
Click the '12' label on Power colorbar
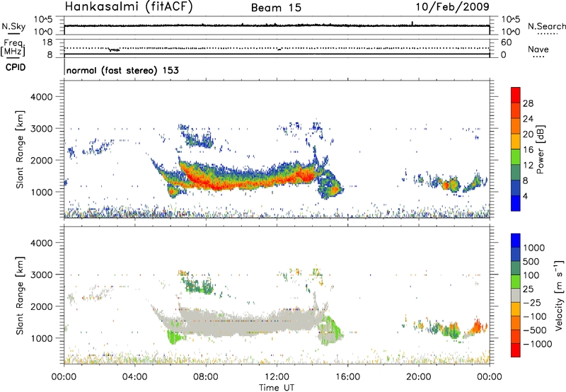(x=528, y=166)
